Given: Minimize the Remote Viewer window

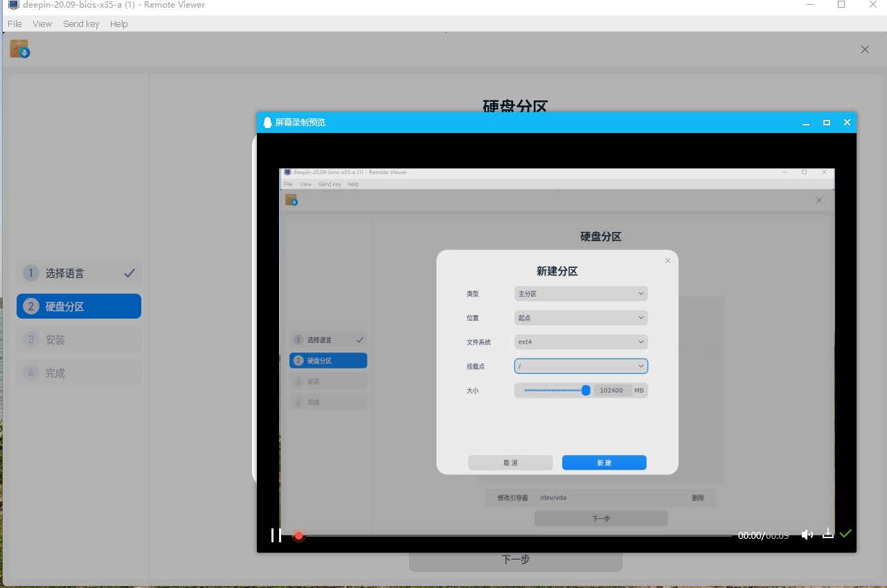Looking at the screenshot, I should coord(809,4).
